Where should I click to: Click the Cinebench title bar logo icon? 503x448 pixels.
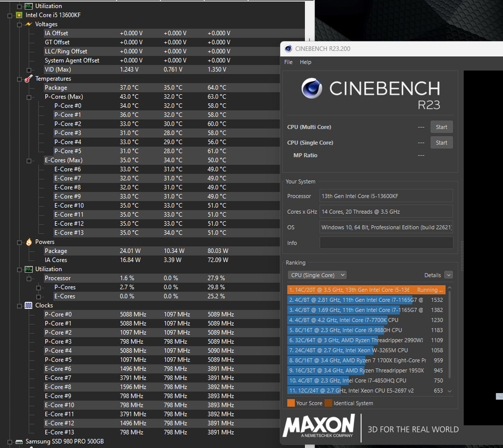[x=288, y=48]
